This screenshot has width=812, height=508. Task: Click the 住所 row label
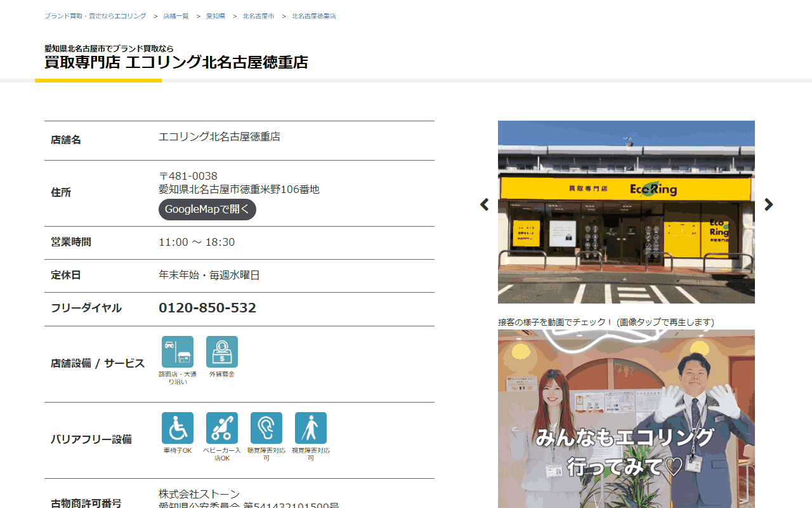(x=61, y=192)
